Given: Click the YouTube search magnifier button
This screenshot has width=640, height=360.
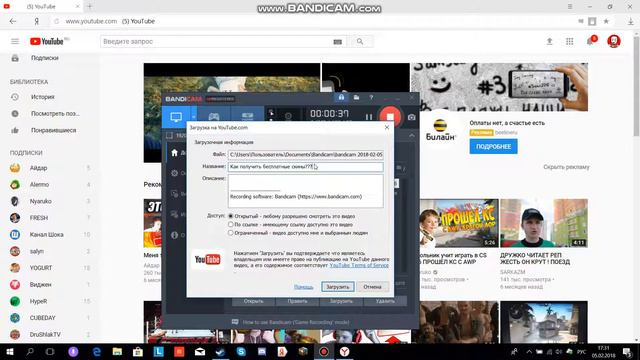Looking at the screenshot, I should click(x=360, y=41).
